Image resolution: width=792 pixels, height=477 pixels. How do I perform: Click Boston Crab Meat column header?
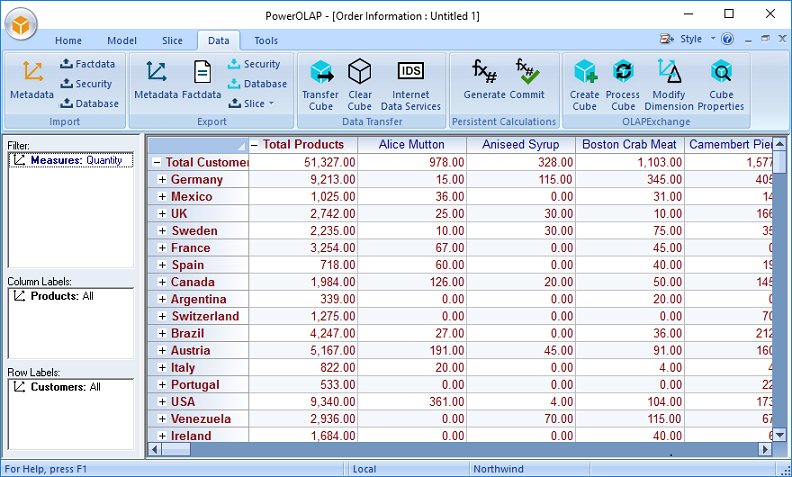coord(629,145)
